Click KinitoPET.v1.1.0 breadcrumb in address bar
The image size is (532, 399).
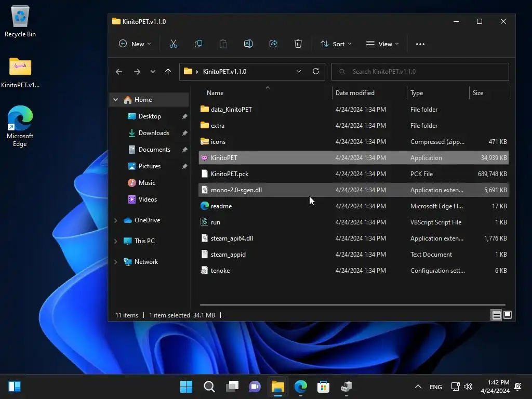coord(224,72)
